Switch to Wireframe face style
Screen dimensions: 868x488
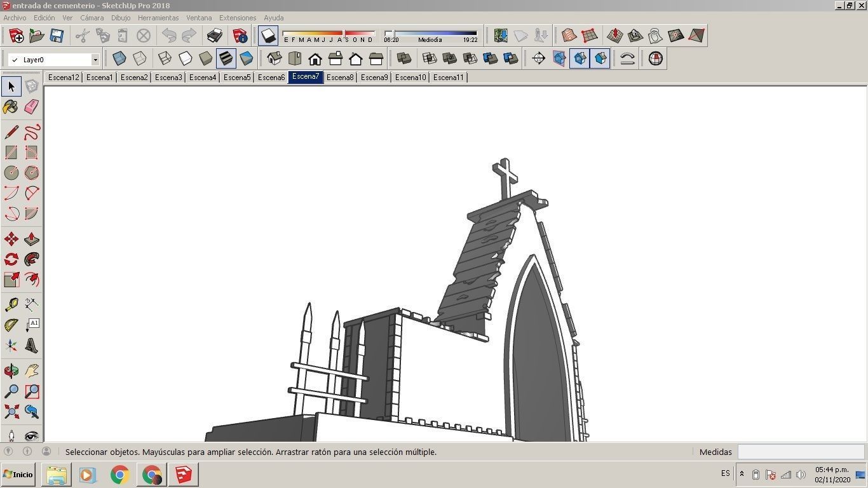165,58
